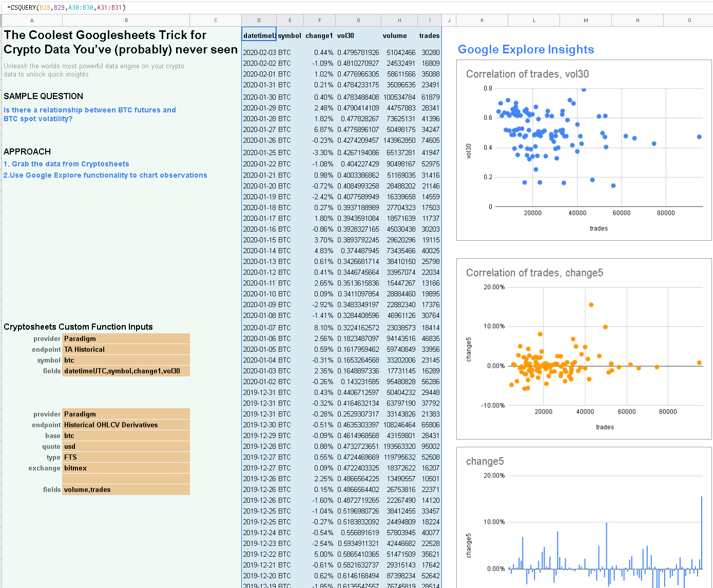This screenshot has width=713, height=588.
Task: Select the 'datetimeUTC,symbol,change1,vol30' fields cell
Action: (126, 371)
